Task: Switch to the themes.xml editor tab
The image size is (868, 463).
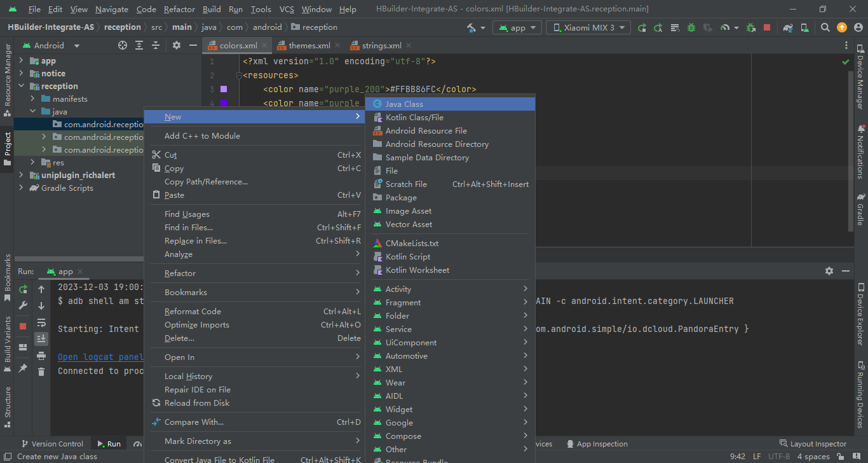Action: coord(309,45)
